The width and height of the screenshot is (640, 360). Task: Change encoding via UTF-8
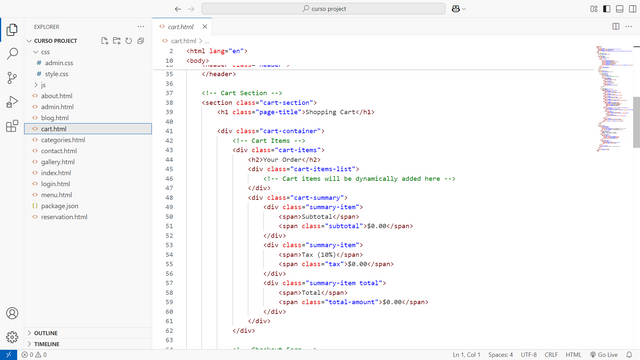(x=529, y=355)
